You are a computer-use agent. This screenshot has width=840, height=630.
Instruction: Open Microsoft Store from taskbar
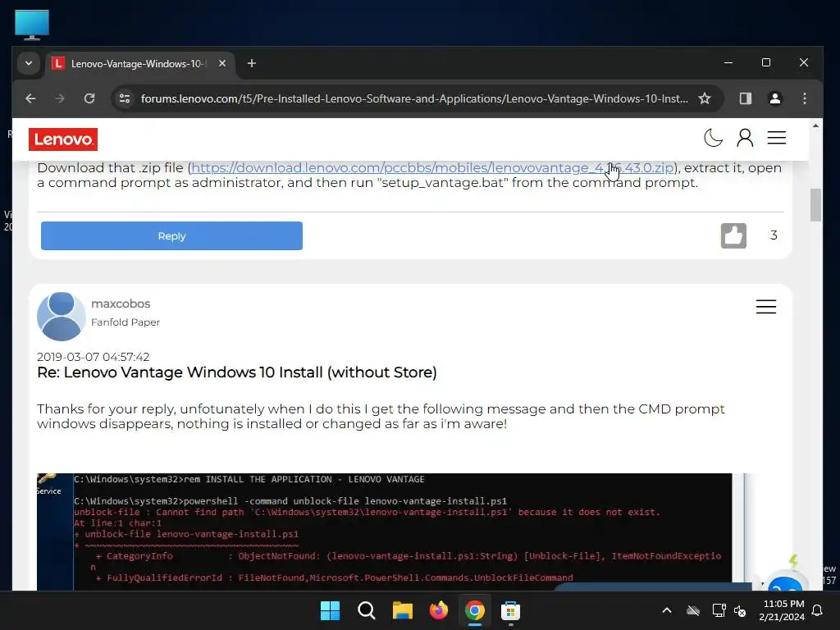click(x=510, y=610)
